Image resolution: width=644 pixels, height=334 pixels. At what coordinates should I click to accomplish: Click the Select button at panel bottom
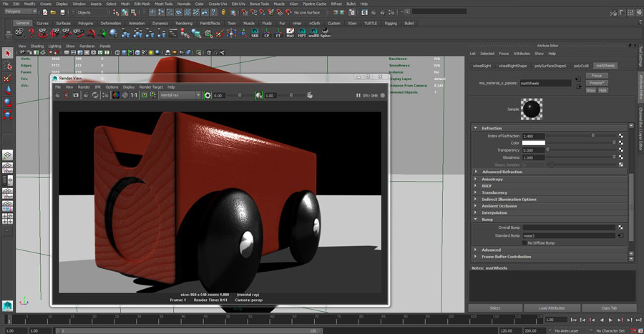[x=495, y=308]
